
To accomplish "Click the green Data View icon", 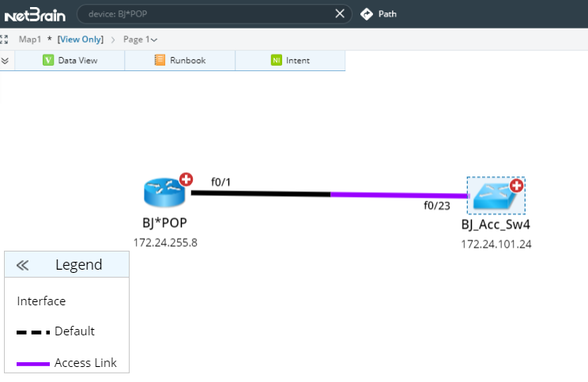I will click(48, 60).
